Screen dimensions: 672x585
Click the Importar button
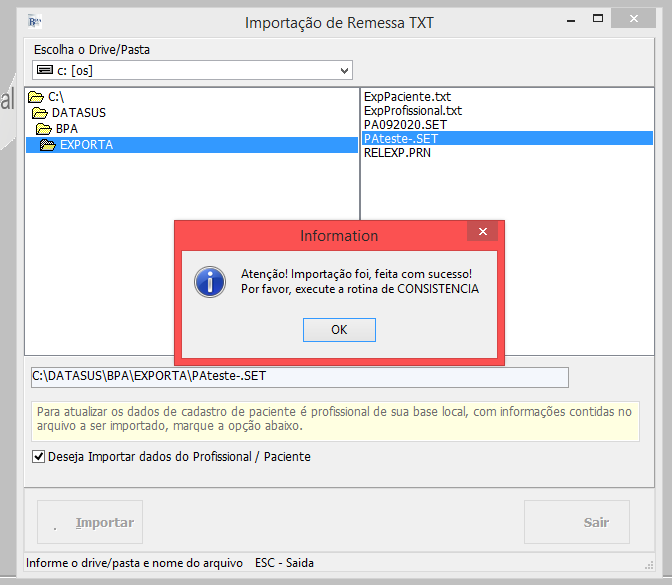tap(85, 522)
